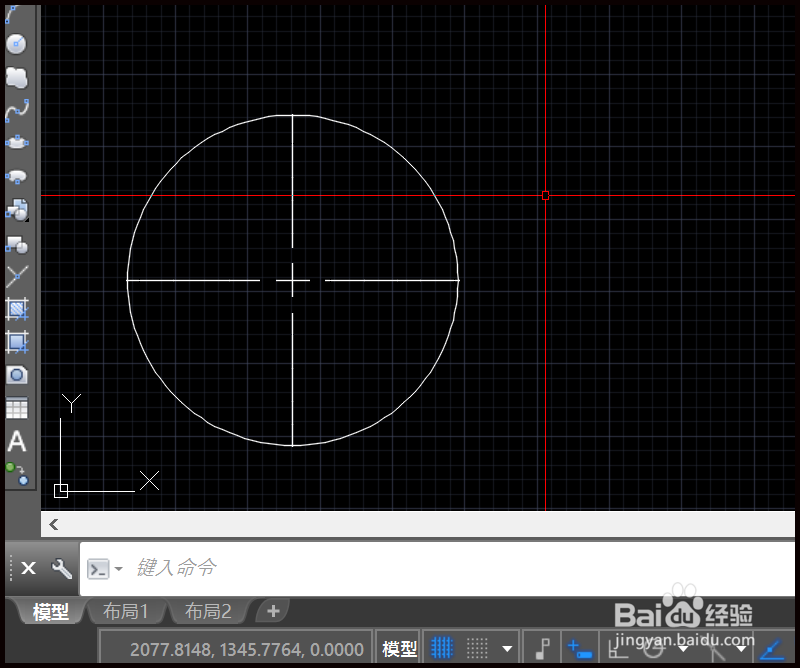The image size is (800, 668).
Task: Open snap mode settings dropdown arrow
Action: (507, 649)
